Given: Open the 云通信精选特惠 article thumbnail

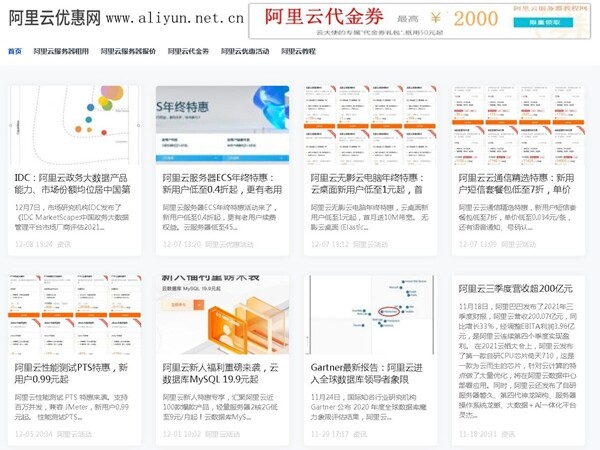Looking at the screenshot, I should pyautogui.click(x=518, y=125).
